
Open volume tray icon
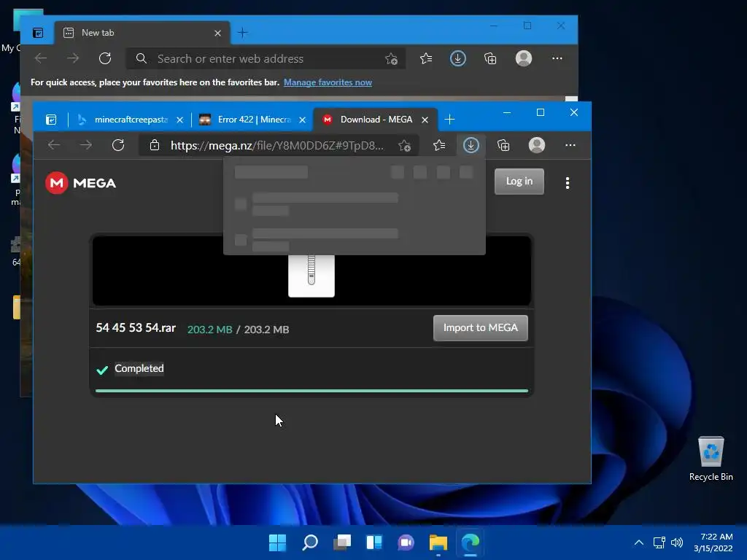[676, 542]
